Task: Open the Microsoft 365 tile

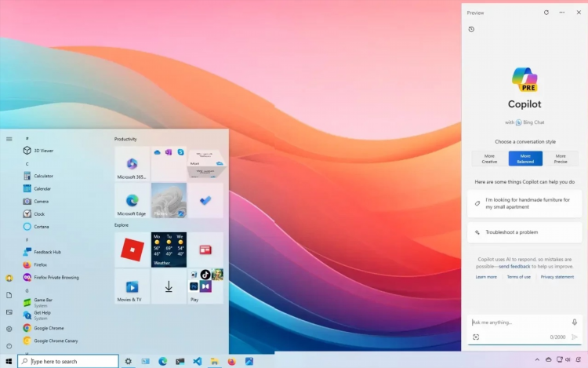Action: [x=132, y=164]
